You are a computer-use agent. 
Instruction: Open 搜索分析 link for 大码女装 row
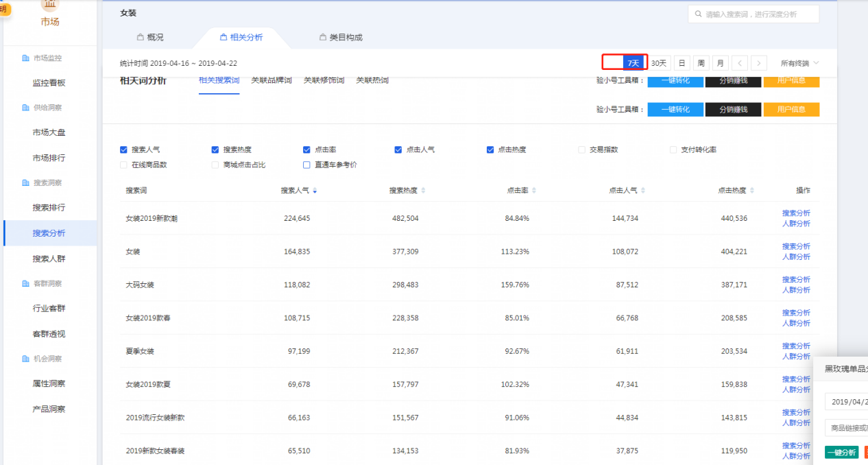796,280
